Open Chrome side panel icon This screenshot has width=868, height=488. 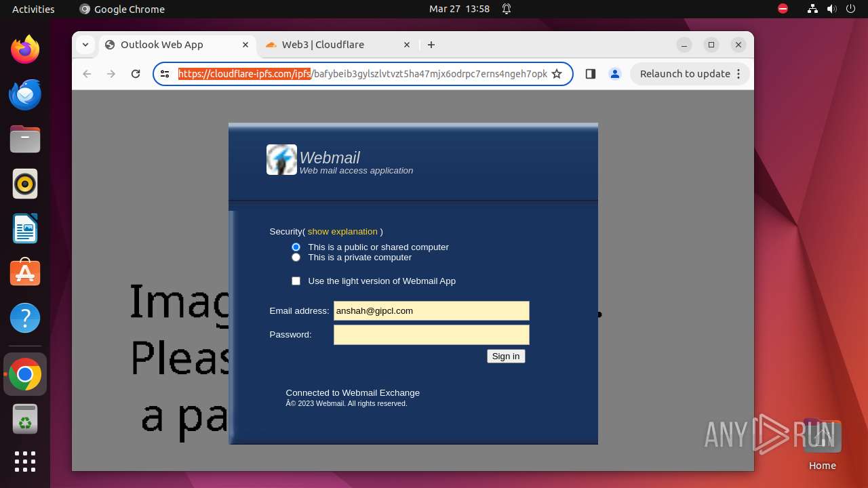[x=590, y=74]
